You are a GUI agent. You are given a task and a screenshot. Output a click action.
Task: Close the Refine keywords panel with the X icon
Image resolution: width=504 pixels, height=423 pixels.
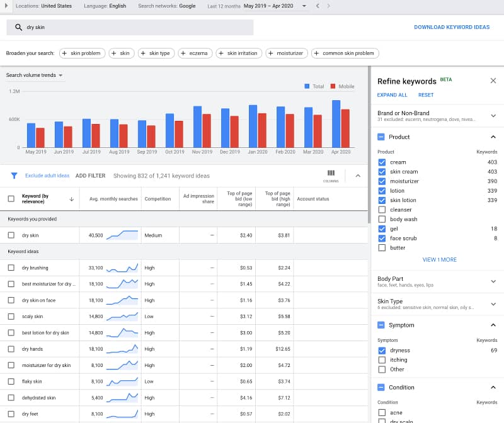pyautogui.click(x=494, y=81)
